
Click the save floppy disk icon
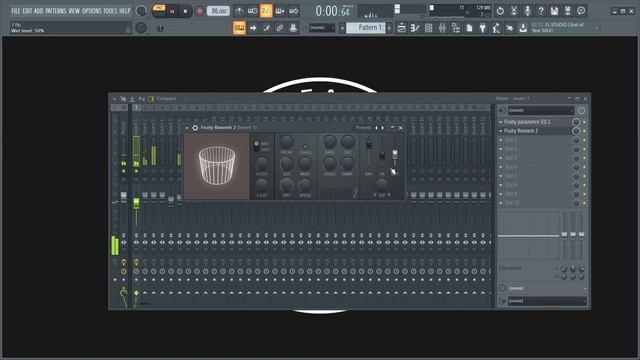(554, 11)
